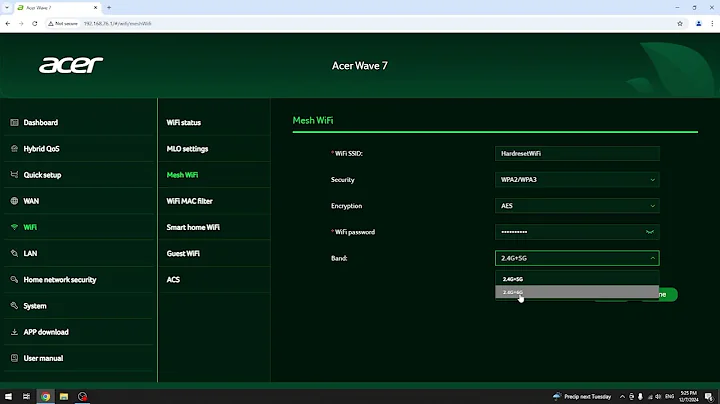
Task: Click the Chrome taskbar icon
Action: pyautogui.click(x=45, y=396)
